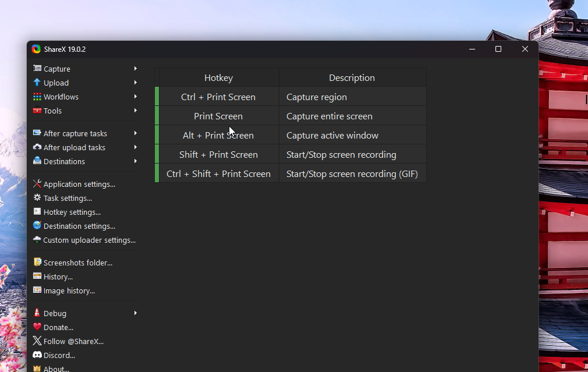Minimize the ShareX window
588x372 pixels.
(472, 49)
